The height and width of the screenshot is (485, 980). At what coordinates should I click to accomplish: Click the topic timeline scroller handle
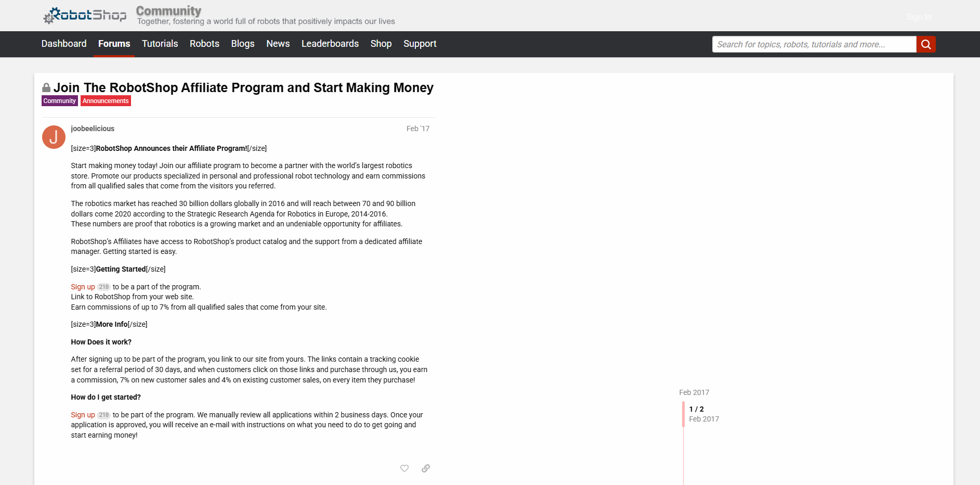point(684,414)
